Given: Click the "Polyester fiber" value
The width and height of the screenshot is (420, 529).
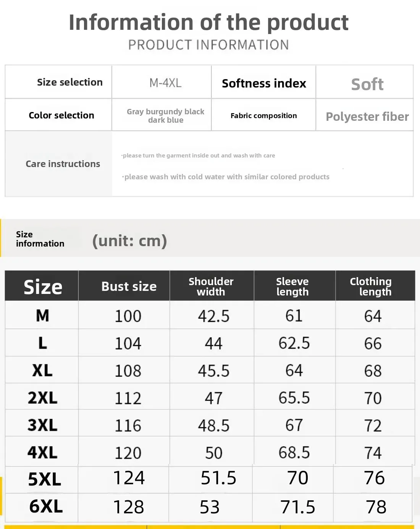Looking at the screenshot, I should (x=367, y=117).
